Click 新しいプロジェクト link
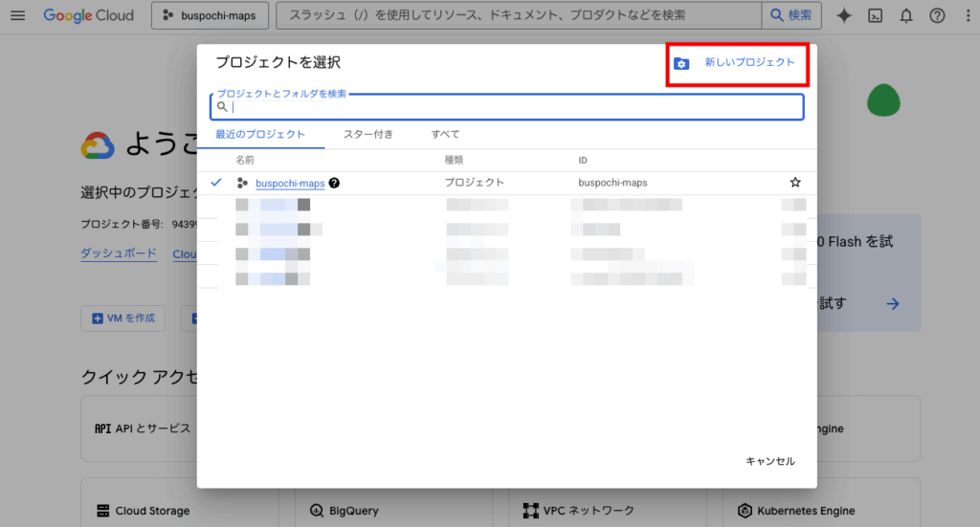This screenshot has width=980, height=527. click(x=749, y=62)
